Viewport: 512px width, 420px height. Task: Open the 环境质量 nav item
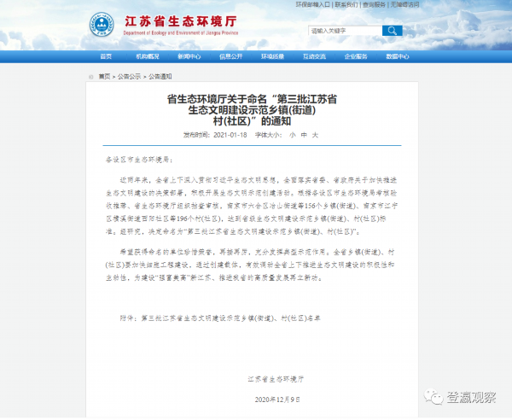tap(273, 56)
